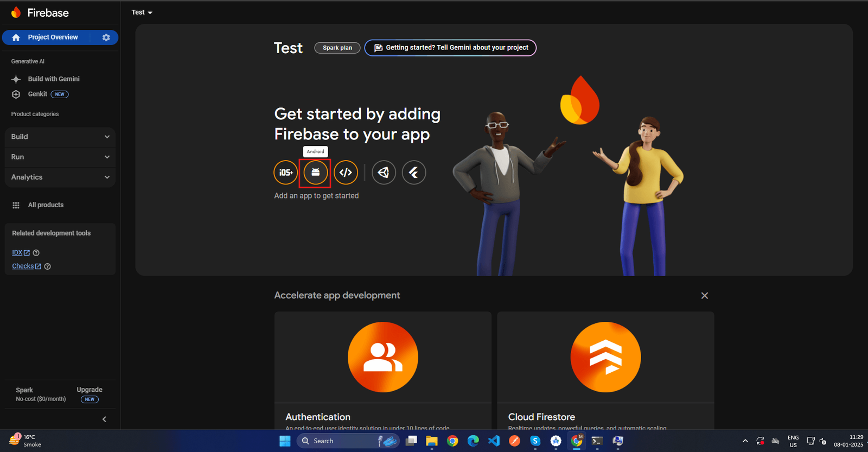Collapse the left navigation sidebar

tap(104, 419)
